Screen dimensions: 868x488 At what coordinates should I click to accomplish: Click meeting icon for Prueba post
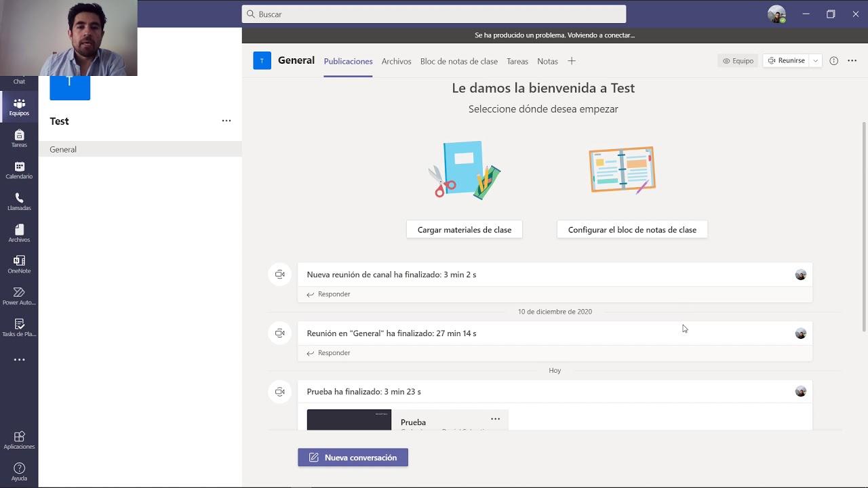279,392
